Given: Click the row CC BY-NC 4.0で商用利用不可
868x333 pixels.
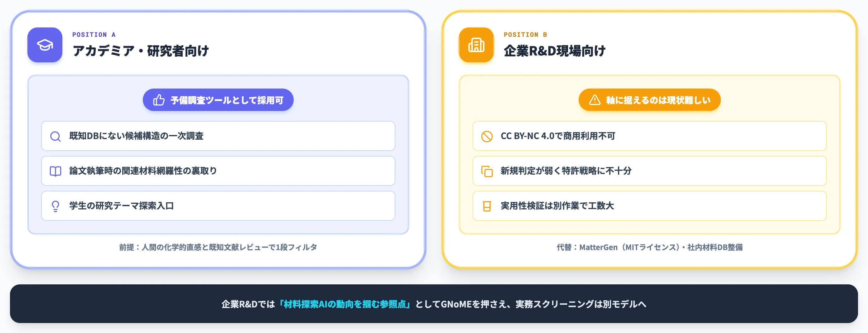Looking at the screenshot, I should (x=649, y=136).
